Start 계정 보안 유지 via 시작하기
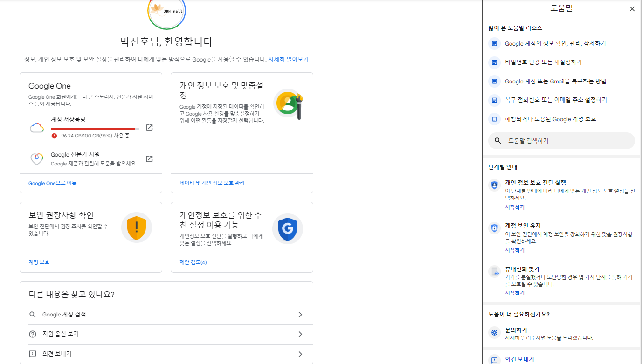The image size is (642, 364). [515, 250]
